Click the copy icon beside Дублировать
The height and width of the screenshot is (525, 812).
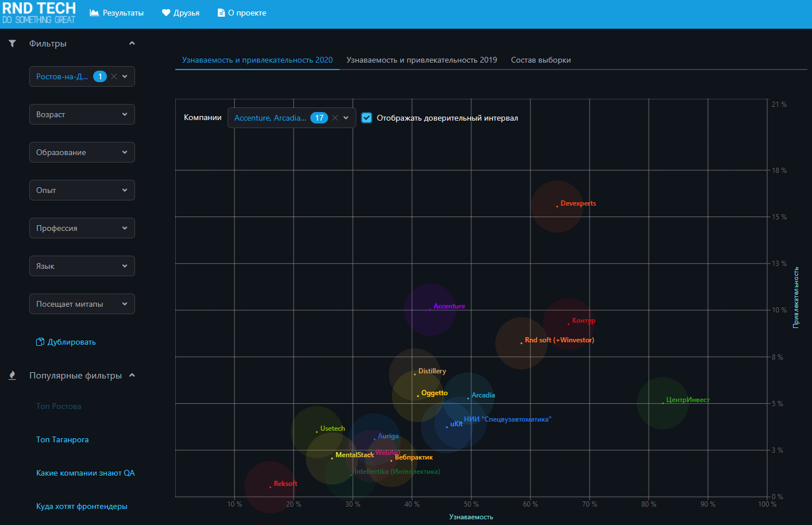(40, 342)
